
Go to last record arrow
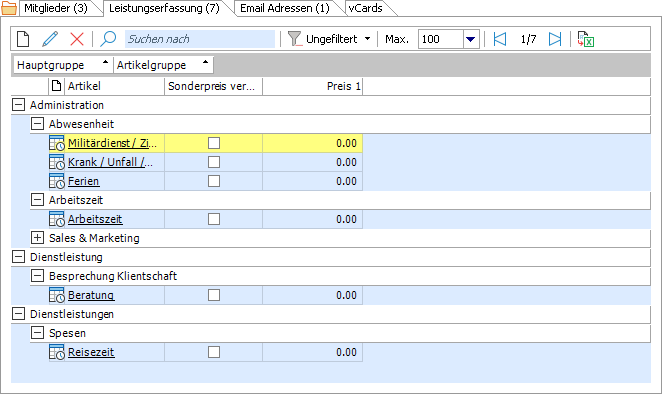(x=555, y=39)
